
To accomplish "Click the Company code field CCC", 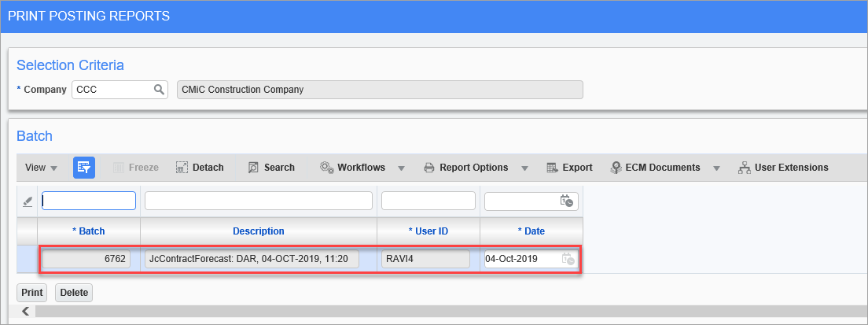I will click(120, 89).
